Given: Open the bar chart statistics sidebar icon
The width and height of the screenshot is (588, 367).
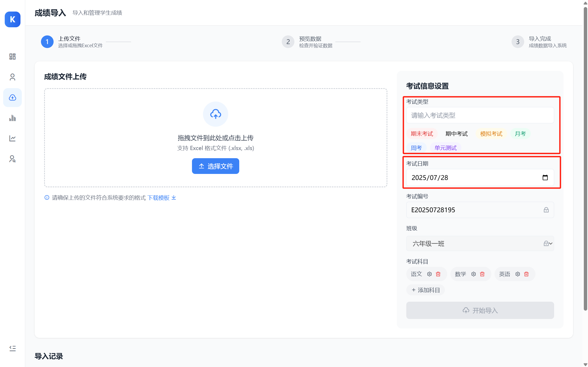Looking at the screenshot, I should point(12,118).
